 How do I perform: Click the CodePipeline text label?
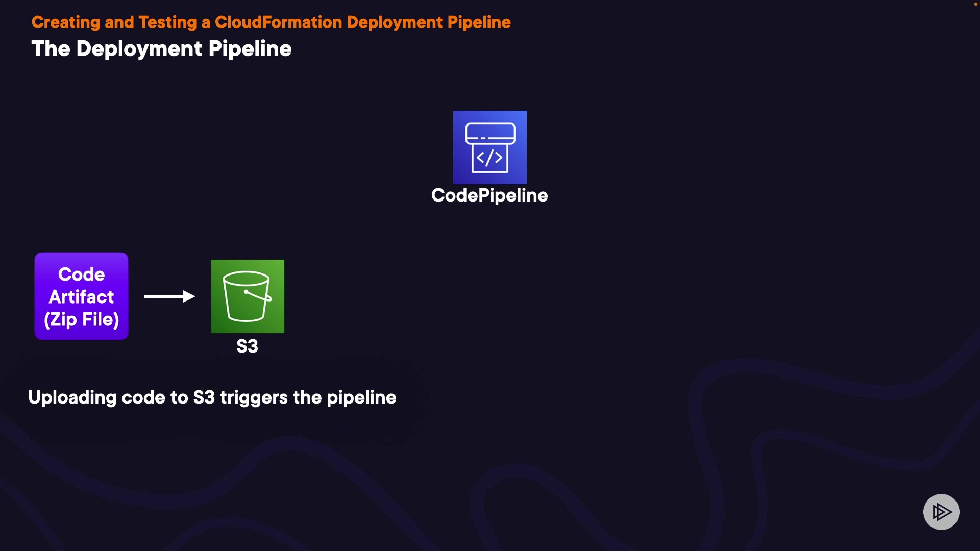(x=489, y=195)
